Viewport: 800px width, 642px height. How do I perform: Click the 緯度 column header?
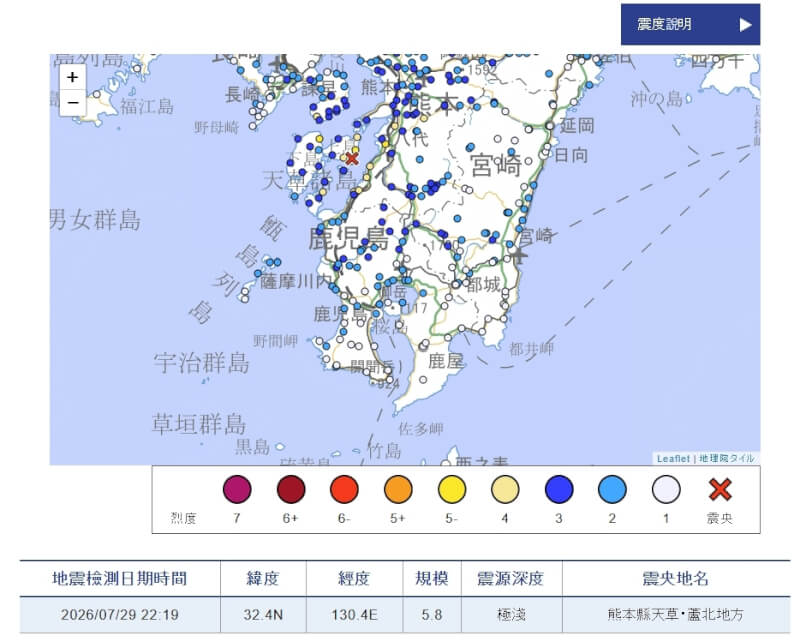pyautogui.click(x=263, y=579)
